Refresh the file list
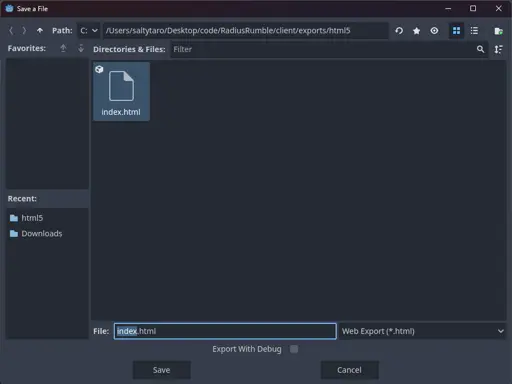The height and width of the screenshot is (384, 512). point(399,31)
